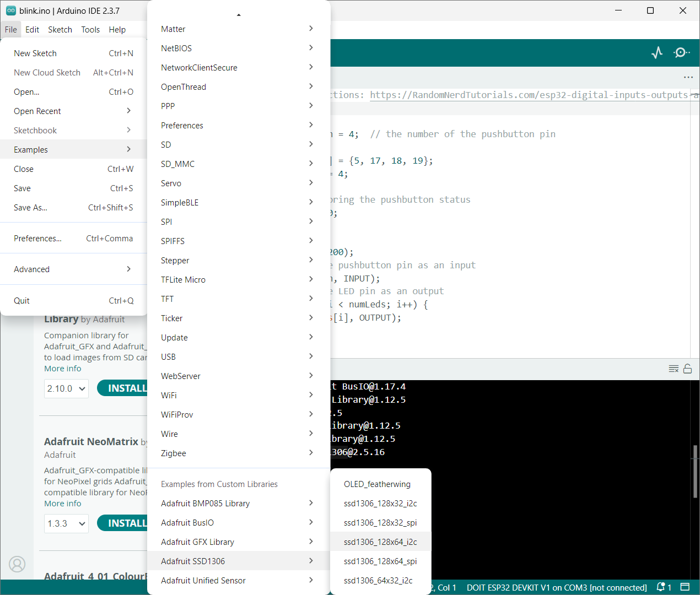Open the ssd1306_64x32_i2c example
Screen dimensions: 700x595
[x=380, y=581]
